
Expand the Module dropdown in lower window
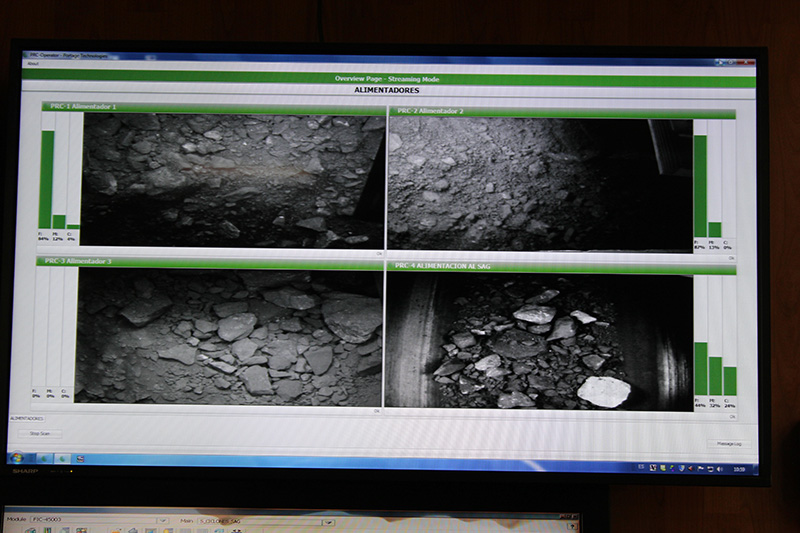coord(162,520)
